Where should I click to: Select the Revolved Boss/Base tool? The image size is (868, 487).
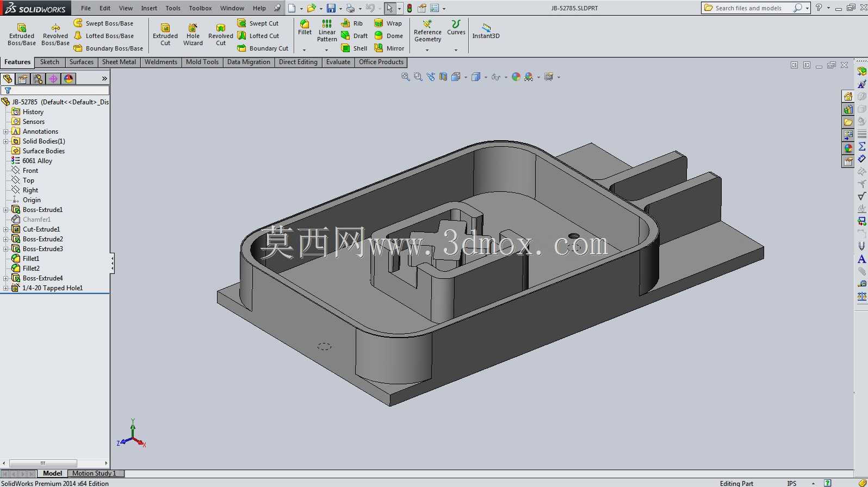click(55, 34)
